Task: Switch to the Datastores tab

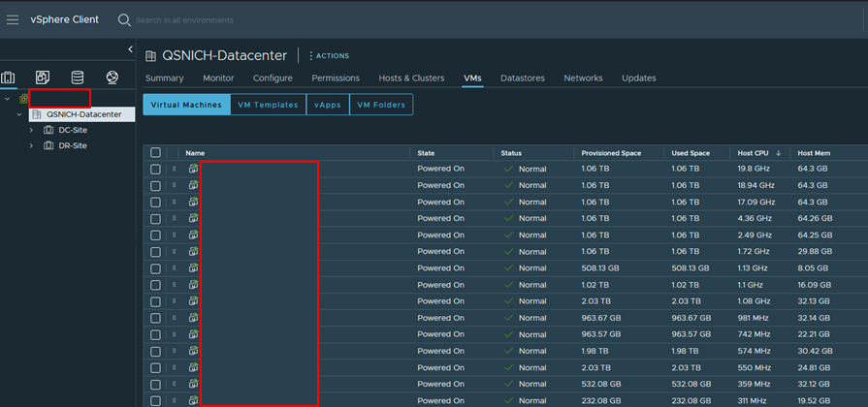Action: [x=522, y=78]
